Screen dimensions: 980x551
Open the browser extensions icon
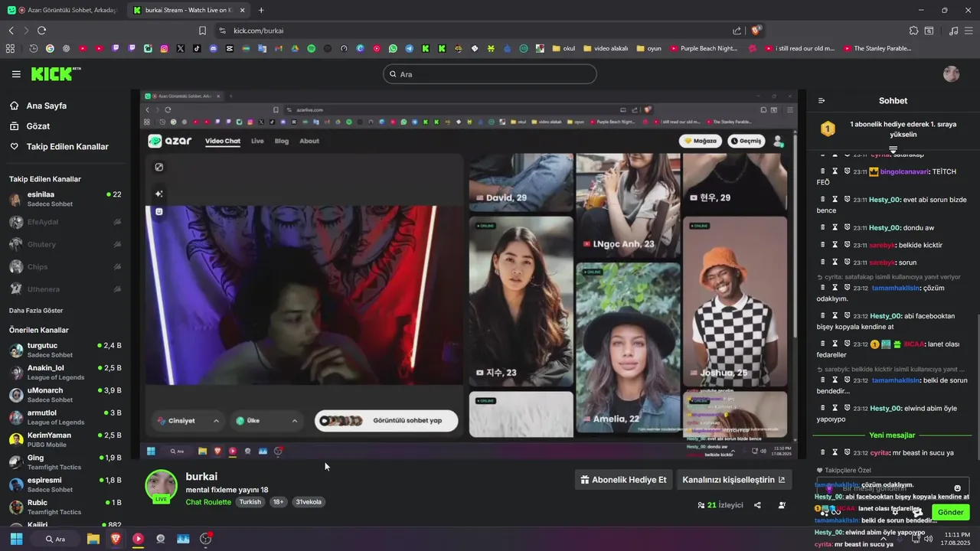pos(913,31)
